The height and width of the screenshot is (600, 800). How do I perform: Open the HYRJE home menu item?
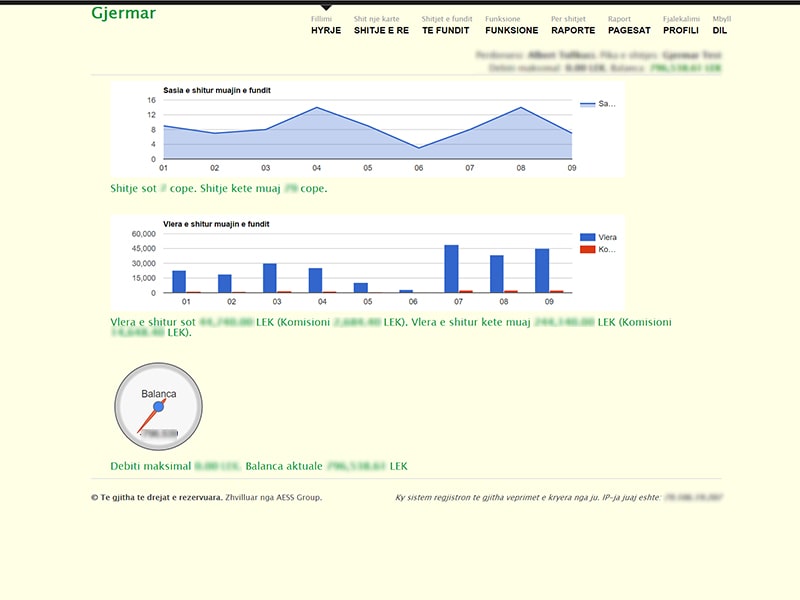[326, 30]
